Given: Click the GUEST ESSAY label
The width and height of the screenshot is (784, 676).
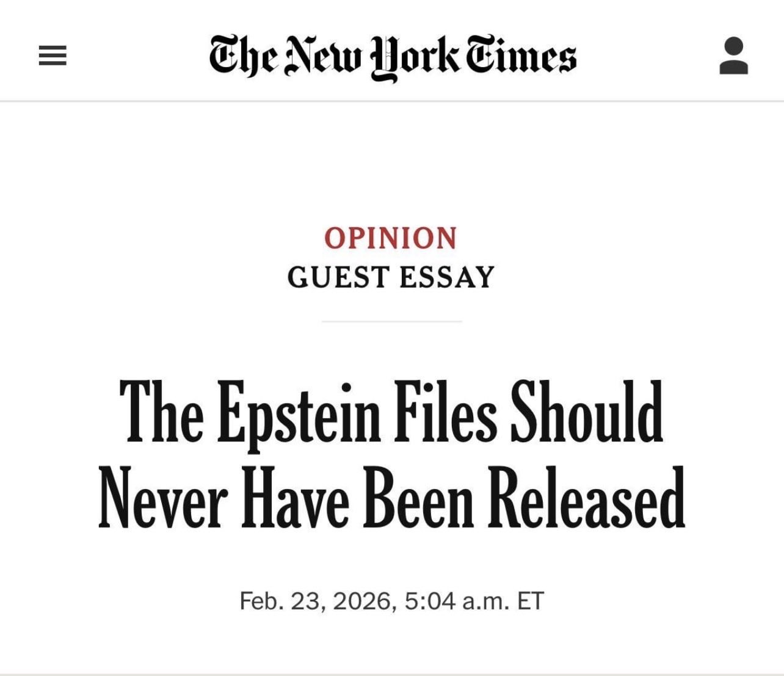Looking at the screenshot, I should tap(391, 277).
